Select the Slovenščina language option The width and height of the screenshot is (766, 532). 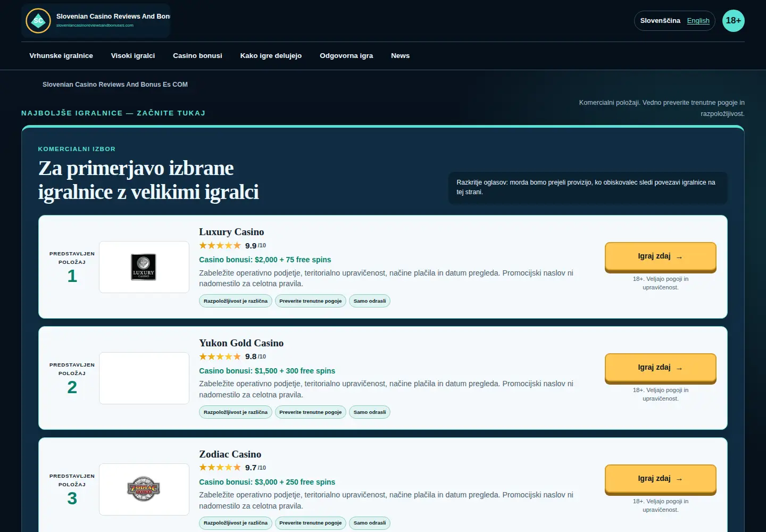660,21
